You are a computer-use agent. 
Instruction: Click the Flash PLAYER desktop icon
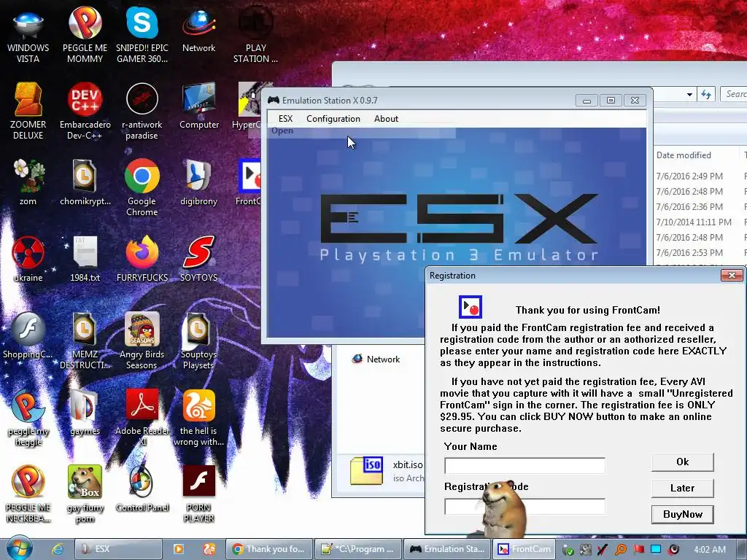(x=198, y=494)
